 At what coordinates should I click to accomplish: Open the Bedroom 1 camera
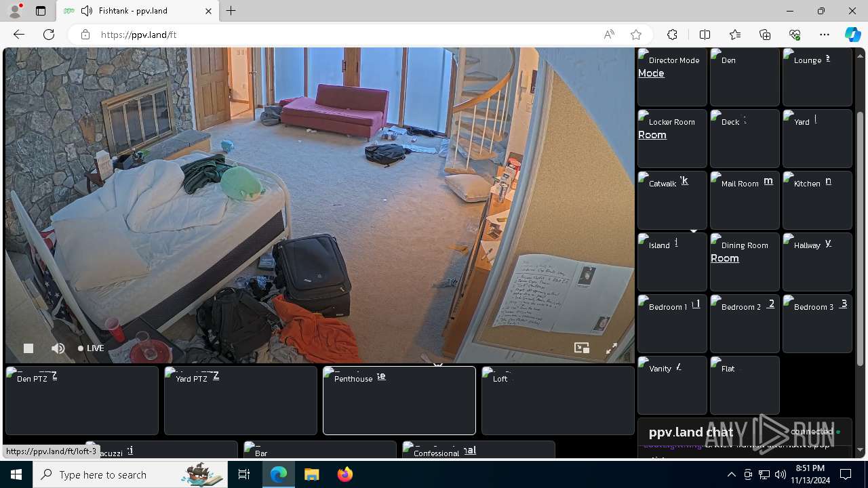click(x=672, y=323)
